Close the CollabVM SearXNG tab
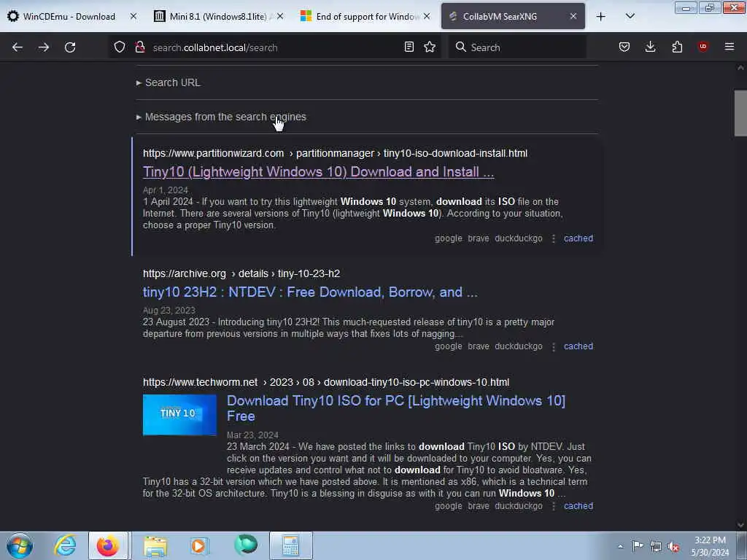Screen dimensions: 747x560 click(x=573, y=17)
